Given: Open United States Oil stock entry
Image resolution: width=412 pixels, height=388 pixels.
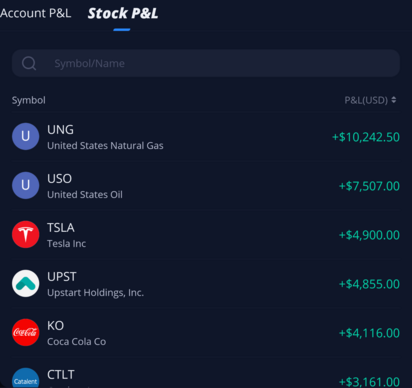Looking at the screenshot, I should tap(206, 186).
